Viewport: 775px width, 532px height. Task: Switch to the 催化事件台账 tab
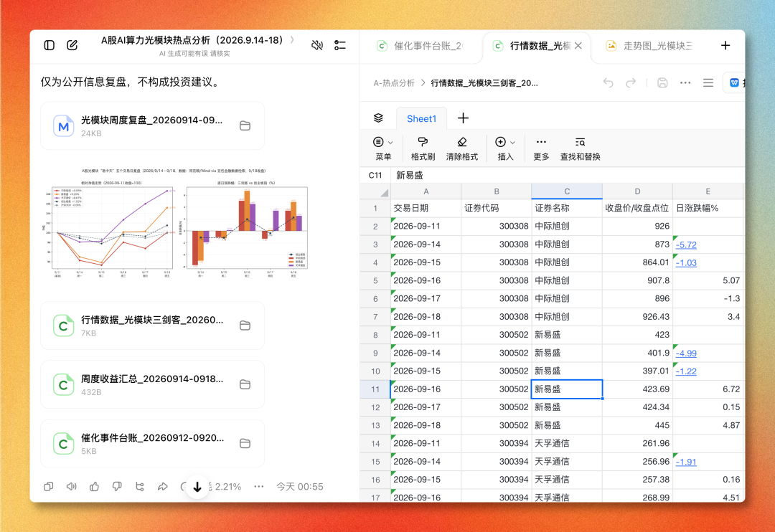[x=420, y=46]
